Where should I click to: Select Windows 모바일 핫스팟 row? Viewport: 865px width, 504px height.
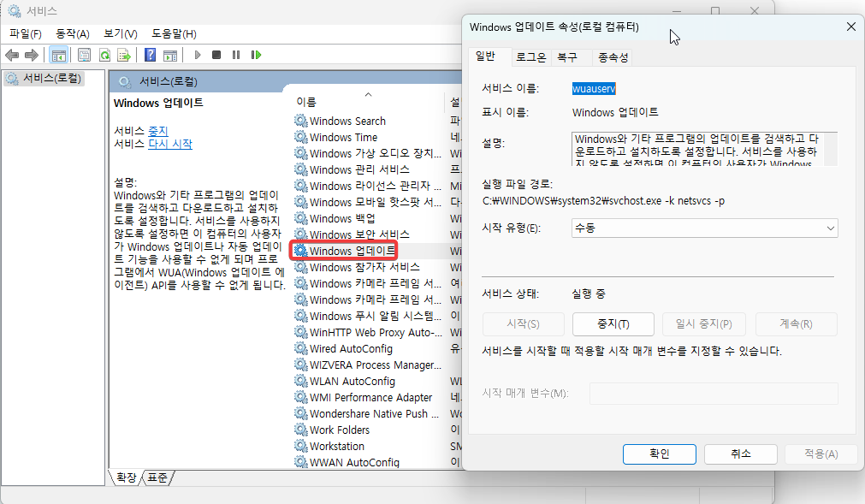pyautogui.click(x=369, y=202)
